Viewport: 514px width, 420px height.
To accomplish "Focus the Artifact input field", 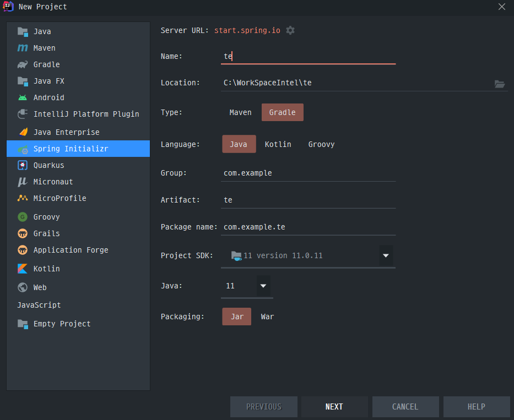I will [308, 200].
